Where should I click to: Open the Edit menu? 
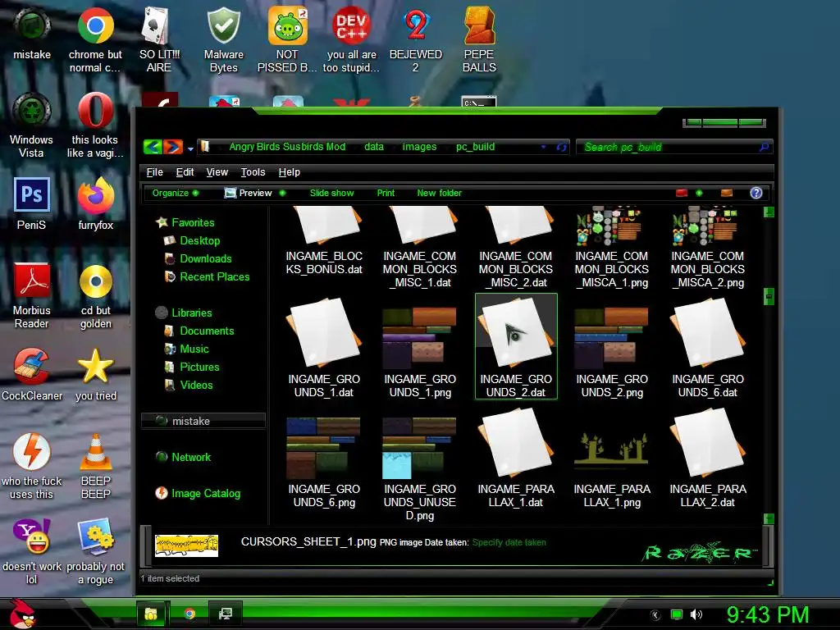click(x=185, y=172)
